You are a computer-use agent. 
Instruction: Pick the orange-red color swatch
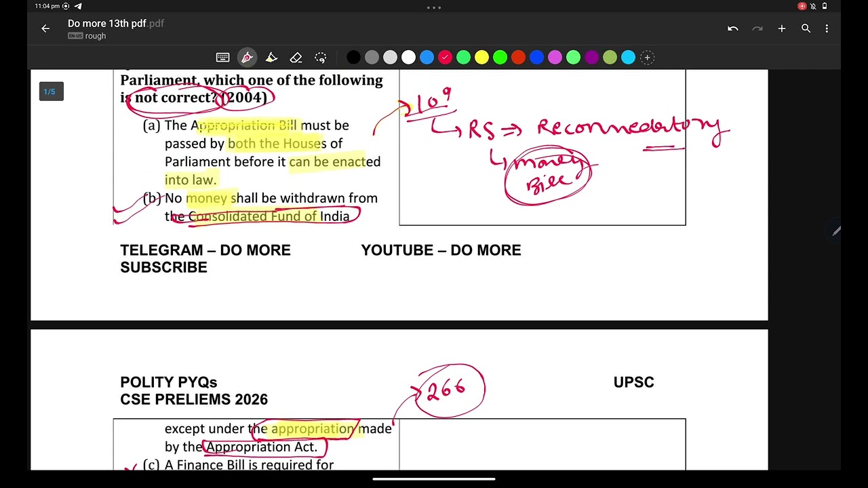click(518, 58)
